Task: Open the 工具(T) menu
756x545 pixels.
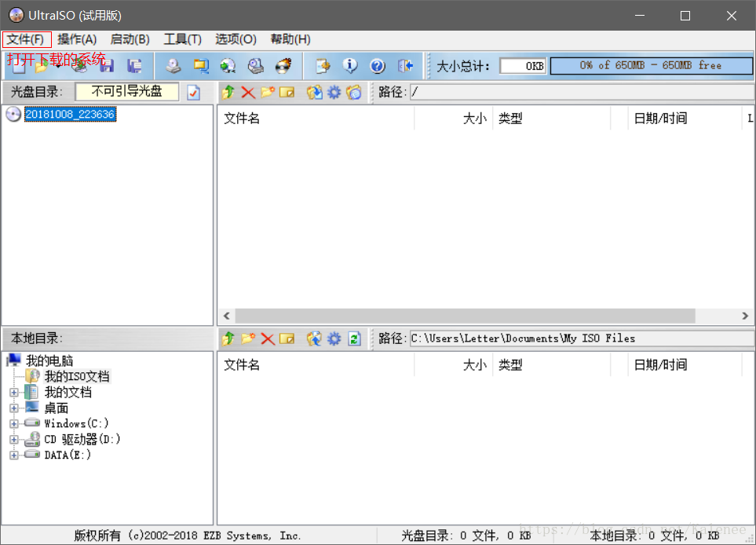Action: (182, 39)
